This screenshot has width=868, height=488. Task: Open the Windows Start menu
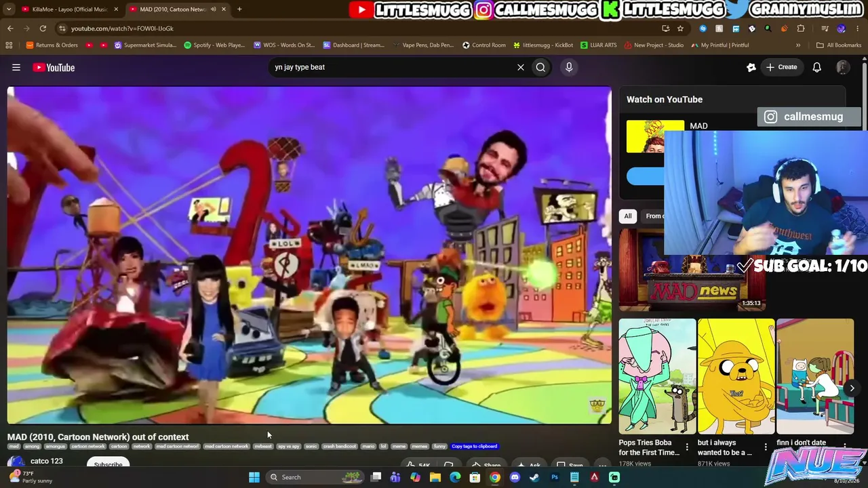point(254,477)
